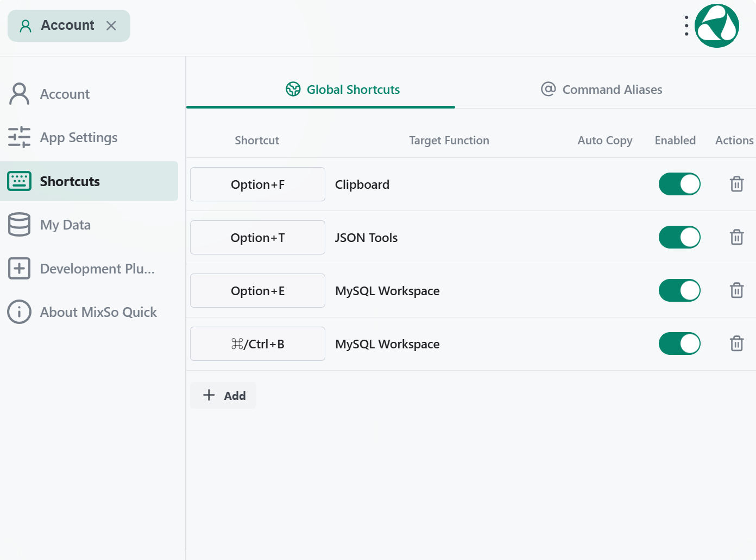Toggle the Enabled switch in the Option+E row
The image size is (756, 560).
point(679,290)
